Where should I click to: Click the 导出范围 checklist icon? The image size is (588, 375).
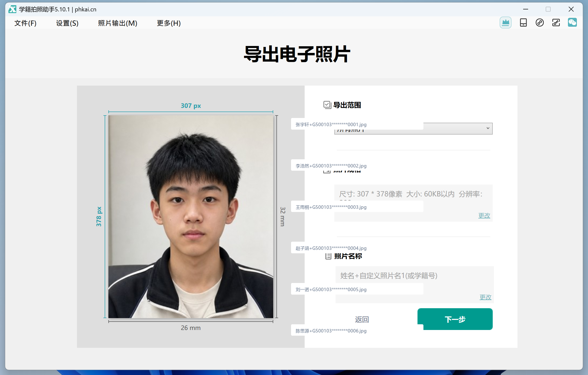(x=327, y=105)
